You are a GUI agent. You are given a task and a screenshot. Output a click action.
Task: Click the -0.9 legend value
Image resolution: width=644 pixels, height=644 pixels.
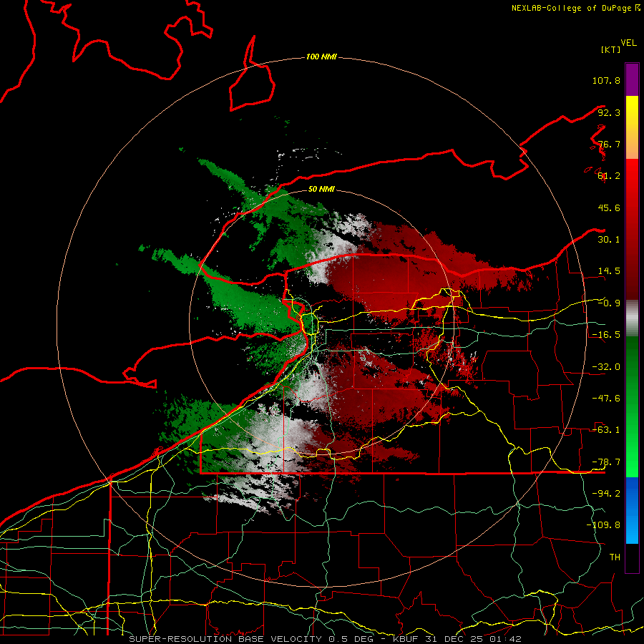[609, 303]
